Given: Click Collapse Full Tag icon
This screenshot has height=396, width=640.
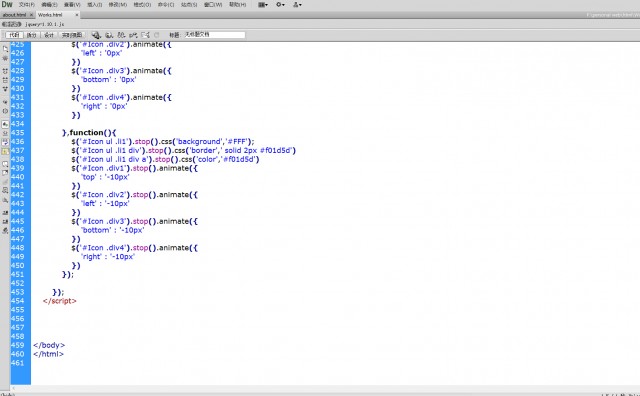Looking at the screenshot, I should pos(5,71).
